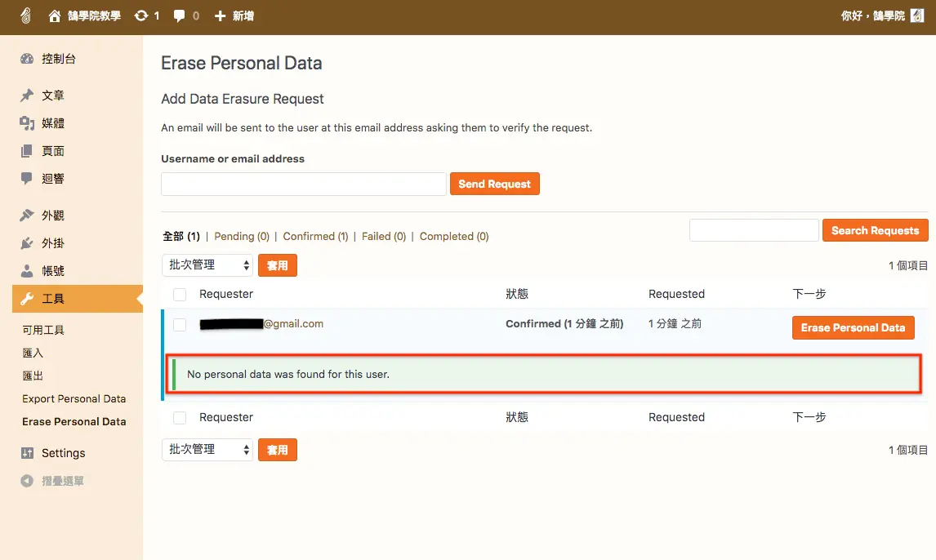Open Export Personal Data submenu item
This screenshot has width=936, height=560.
74,398
